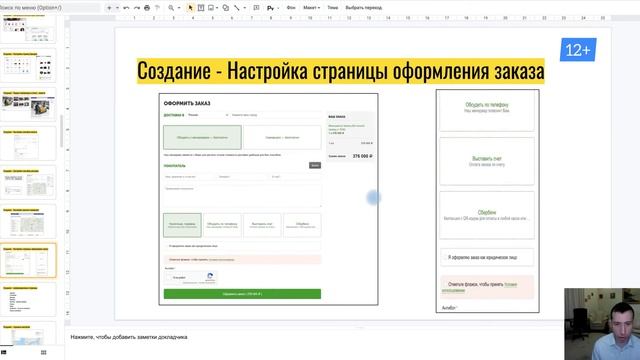
Task: Click the insert image icon
Action: (x=211, y=8)
